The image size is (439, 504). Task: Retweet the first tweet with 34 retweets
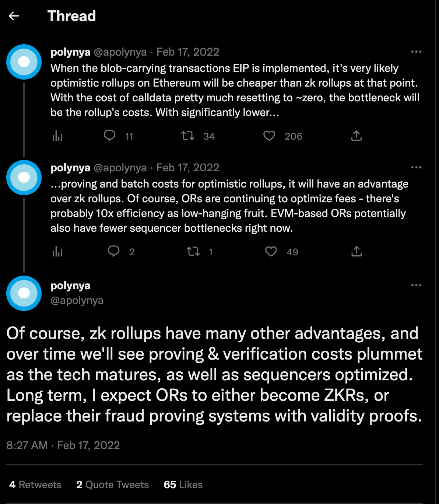[188, 136]
